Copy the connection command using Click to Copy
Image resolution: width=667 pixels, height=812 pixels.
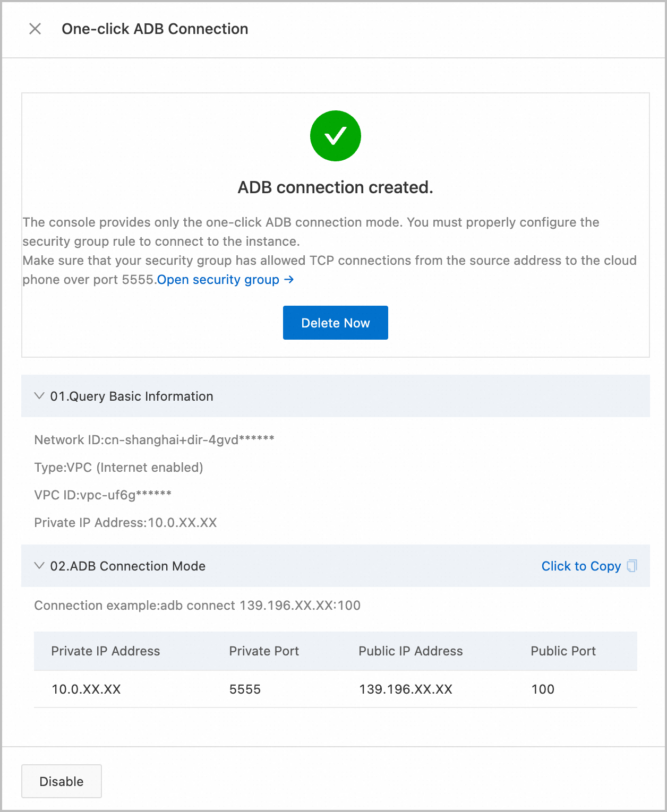pyautogui.click(x=582, y=566)
